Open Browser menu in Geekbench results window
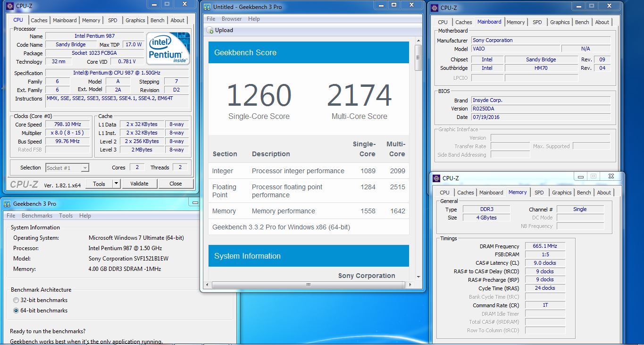Viewport: 644px width, 345px height. pos(232,19)
